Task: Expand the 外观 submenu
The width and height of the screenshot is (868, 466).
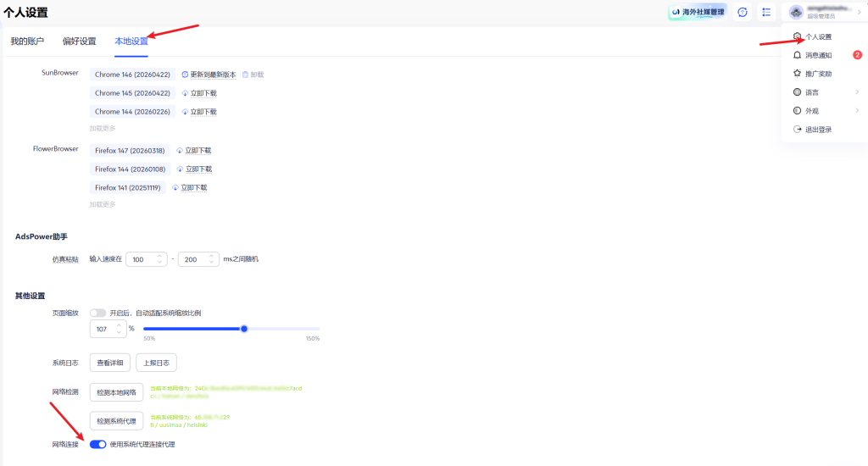Action: [x=857, y=111]
